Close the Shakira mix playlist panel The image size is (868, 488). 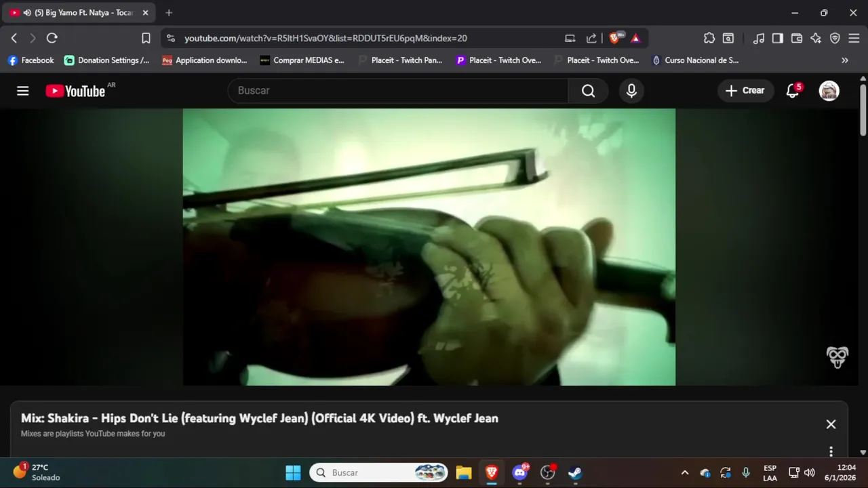pyautogui.click(x=831, y=424)
